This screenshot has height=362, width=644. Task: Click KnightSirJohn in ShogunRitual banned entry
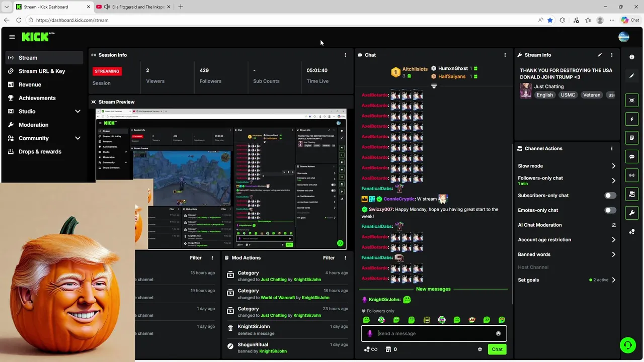(x=273, y=351)
